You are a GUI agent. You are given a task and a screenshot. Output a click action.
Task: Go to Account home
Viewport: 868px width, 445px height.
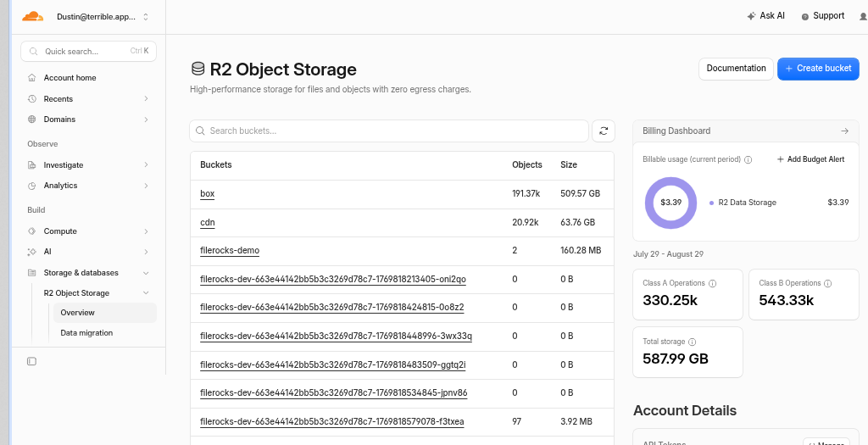(x=70, y=78)
